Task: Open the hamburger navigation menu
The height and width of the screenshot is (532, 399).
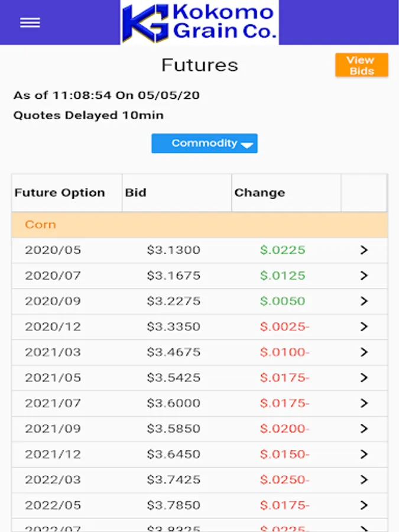Action: pos(30,22)
